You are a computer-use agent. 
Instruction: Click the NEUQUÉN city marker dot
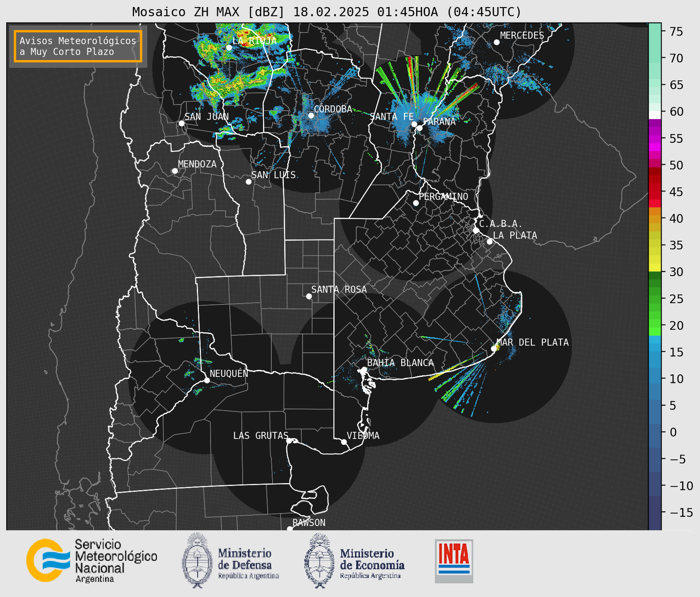[x=207, y=380]
